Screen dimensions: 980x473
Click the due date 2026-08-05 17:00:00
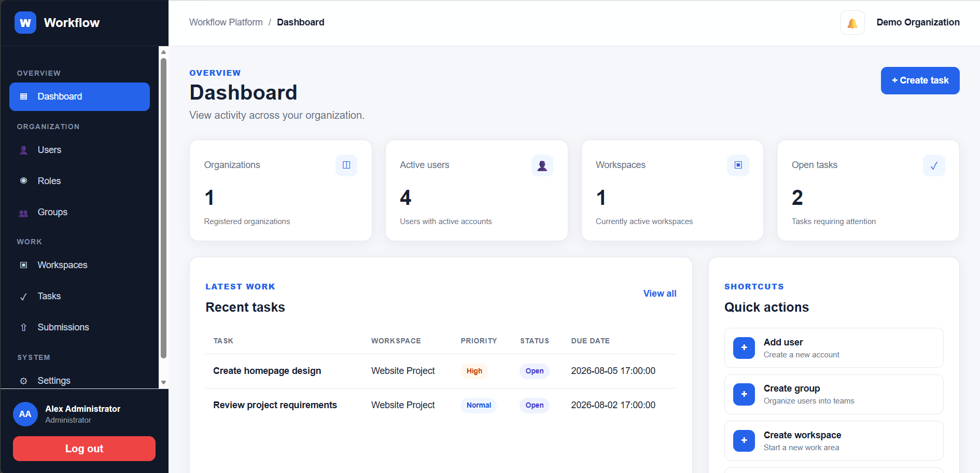pyautogui.click(x=613, y=371)
